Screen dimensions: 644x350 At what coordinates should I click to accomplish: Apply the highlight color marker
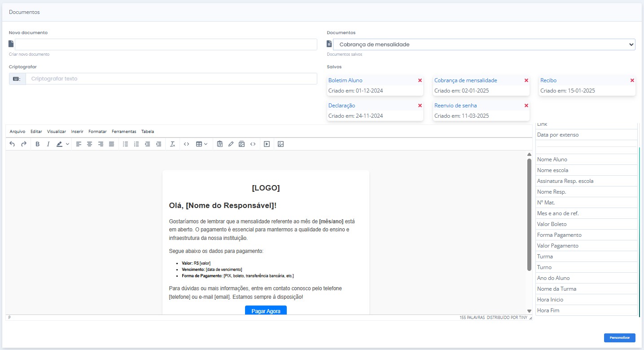60,144
